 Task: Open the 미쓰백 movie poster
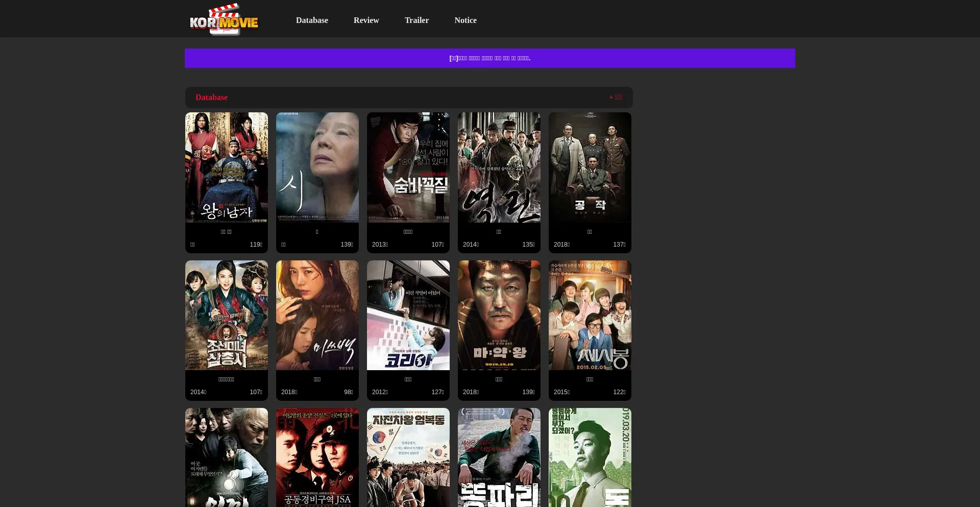coord(317,315)
